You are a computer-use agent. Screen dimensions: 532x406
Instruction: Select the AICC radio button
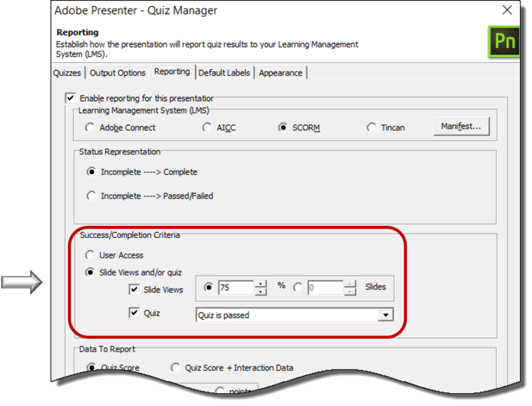tap(207, 128)
